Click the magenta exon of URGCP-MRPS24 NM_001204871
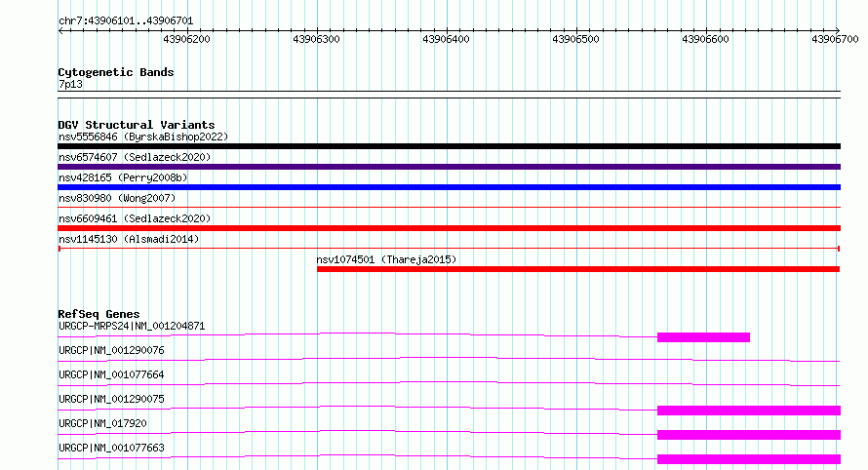The width and height of the screenshot is (868, 470). [703, 337]
